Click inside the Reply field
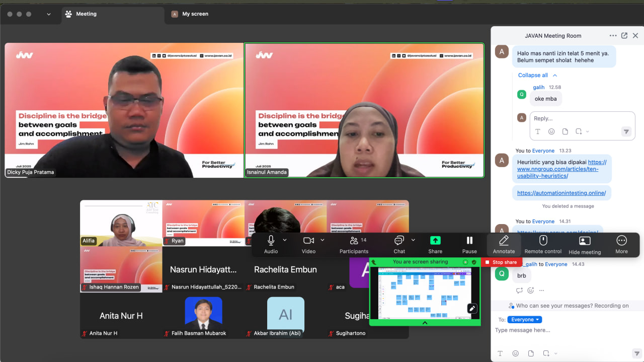The image size is (644, 362). coord(582,119)
